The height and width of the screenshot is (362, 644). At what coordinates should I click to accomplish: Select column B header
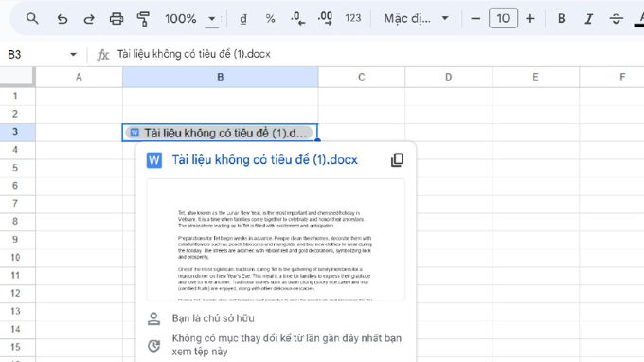pos(220,77)
